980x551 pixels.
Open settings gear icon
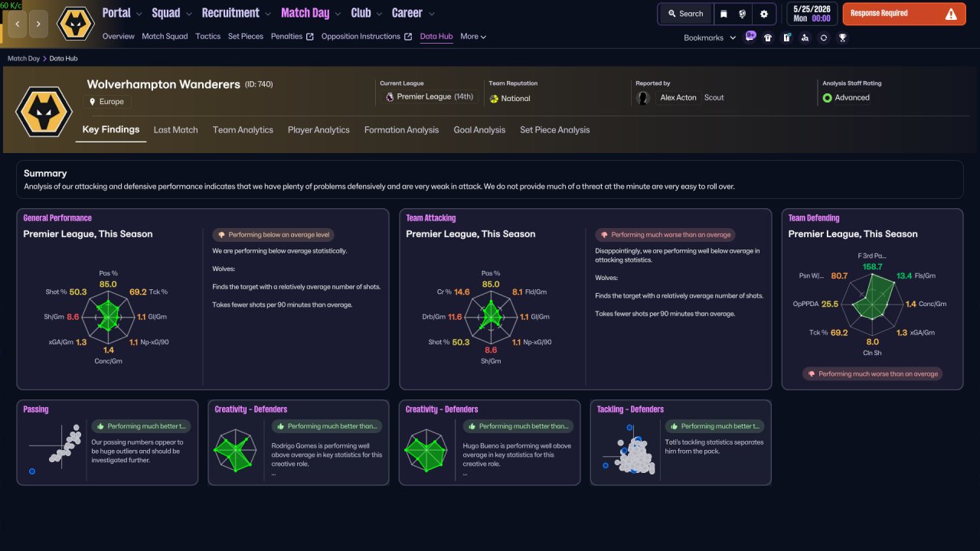(764, 14)
